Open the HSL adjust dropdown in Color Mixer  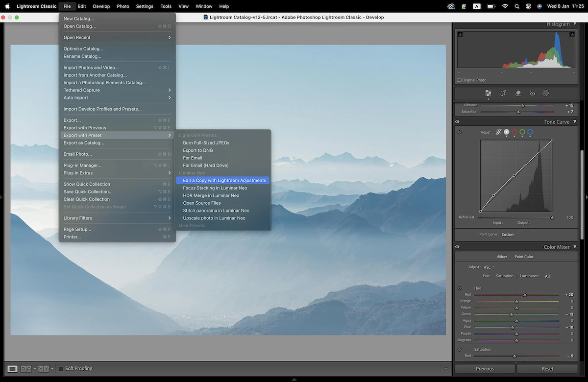point(487,267)
